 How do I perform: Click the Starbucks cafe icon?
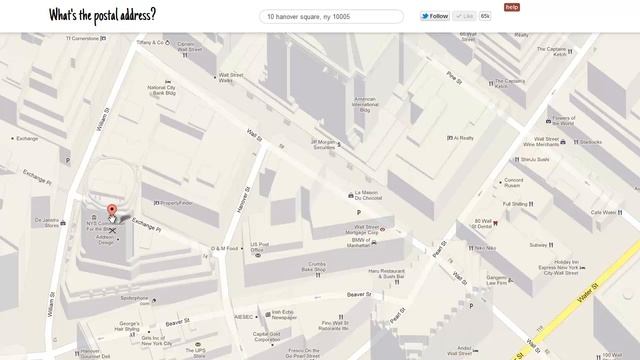point(576,142)
